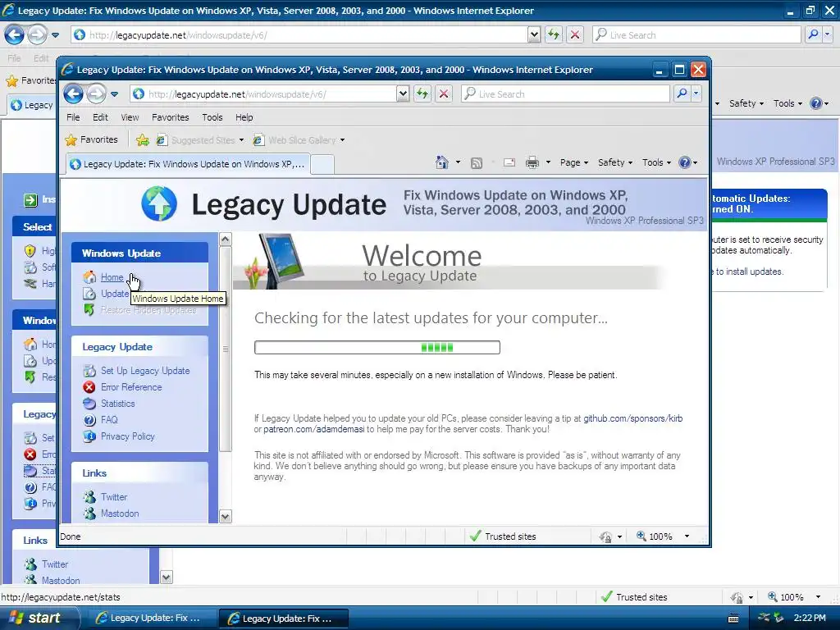The width and height of the screenshot is (840, 630).
Task: Open the View menu in the front window
Action: [130, 117]
